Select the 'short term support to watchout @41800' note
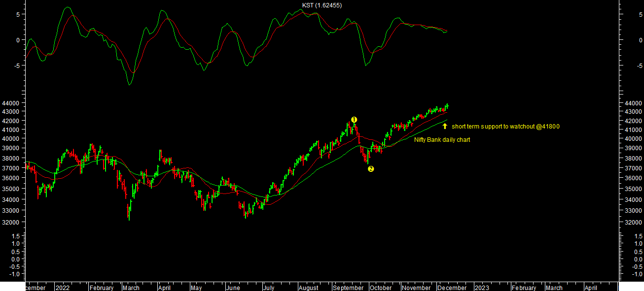Viewport: 644px width, 291px height. pos(505,127)
